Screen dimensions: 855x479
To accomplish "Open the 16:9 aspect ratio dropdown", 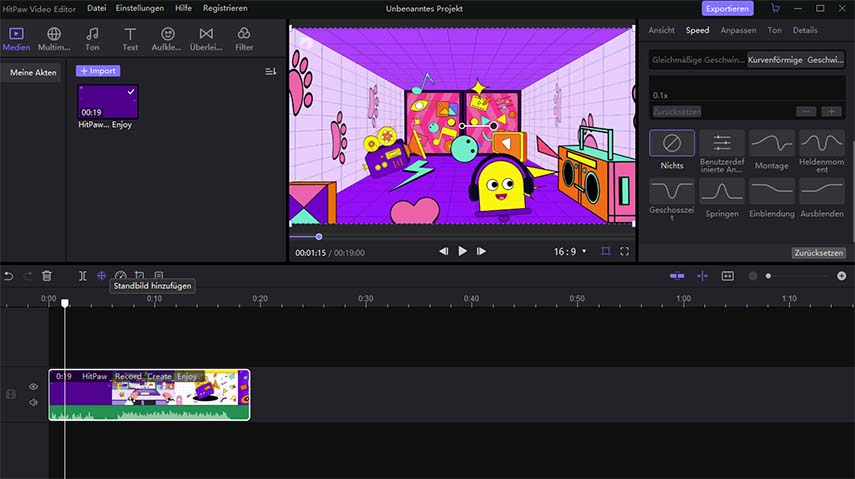I will click(x=570, y=251).
